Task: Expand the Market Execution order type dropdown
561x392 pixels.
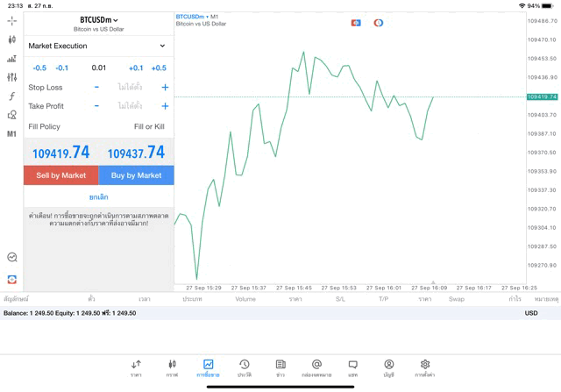Action: (98, 46)
